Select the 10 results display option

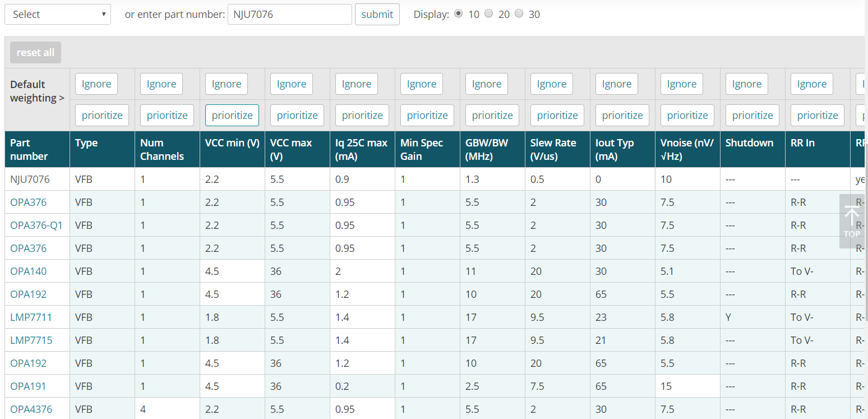pyautogui.click(x=459, y=14)
